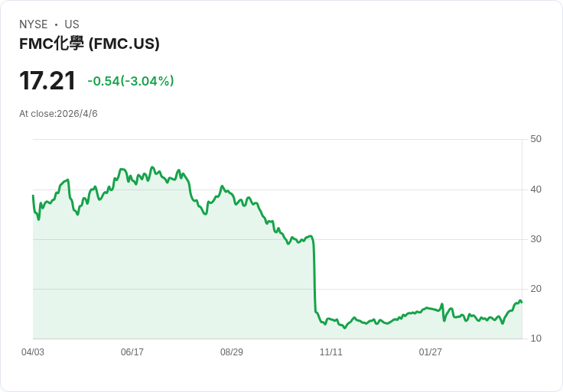The image size is (563, 392).
Task: Click the 20 price axis label
Action: tap(535, 289)
